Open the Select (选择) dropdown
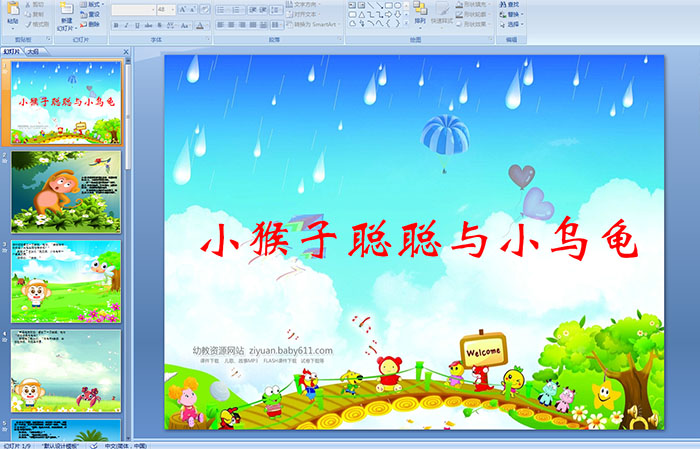 (x=512, y=25)
